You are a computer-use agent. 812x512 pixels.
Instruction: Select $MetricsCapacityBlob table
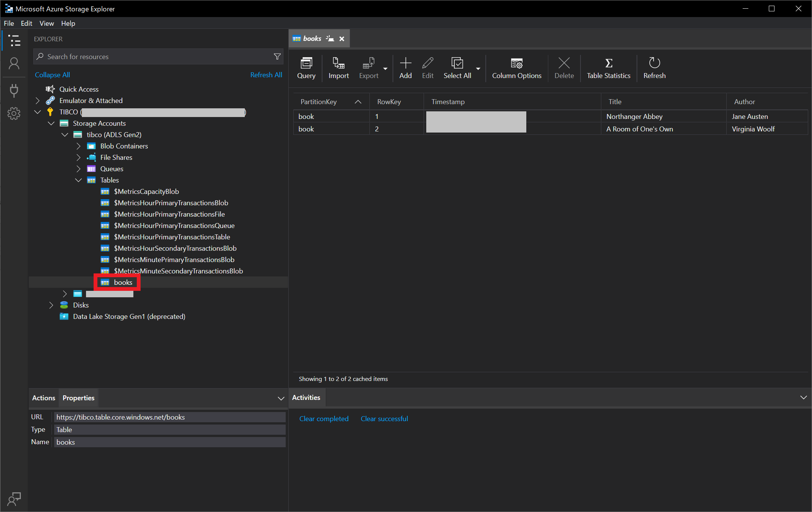146,191
